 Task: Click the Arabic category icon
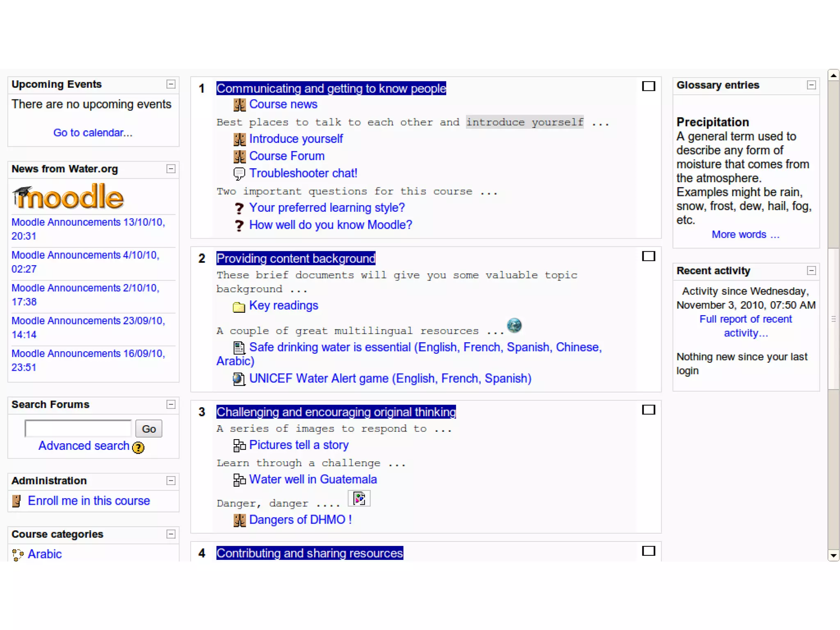pyautogui.click(x=18, y=554)
